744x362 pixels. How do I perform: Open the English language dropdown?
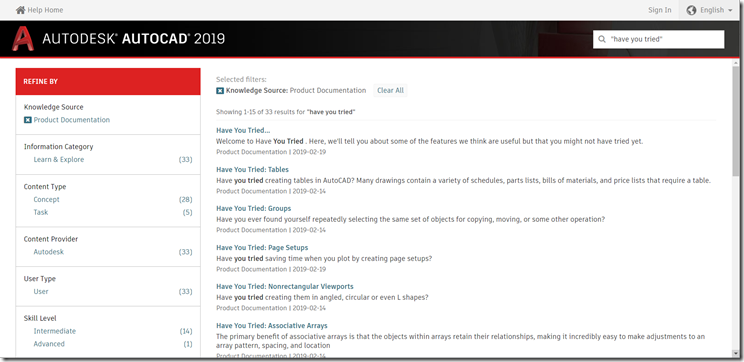pyautogui.click(x=709, y=10)
